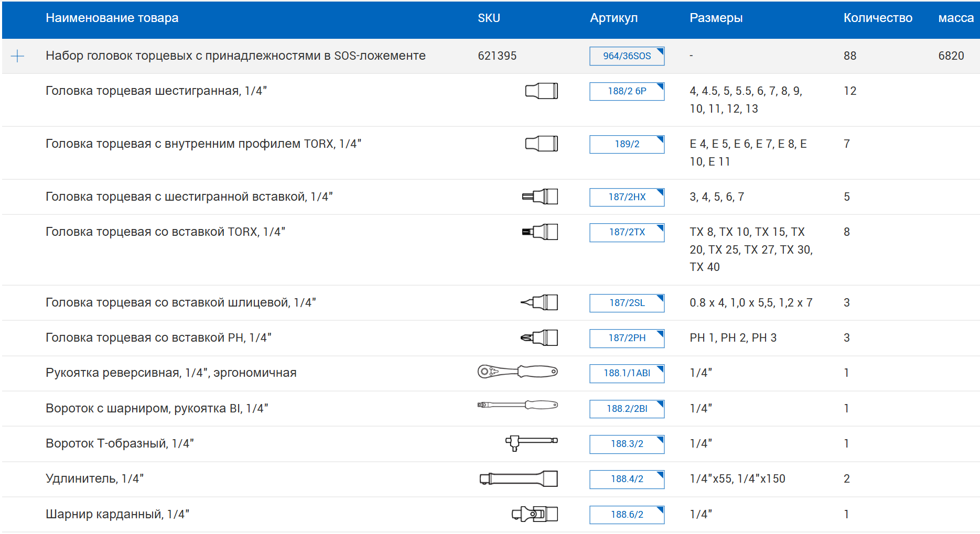Open article link 189/2
The image size is (980, 534).
627,144
